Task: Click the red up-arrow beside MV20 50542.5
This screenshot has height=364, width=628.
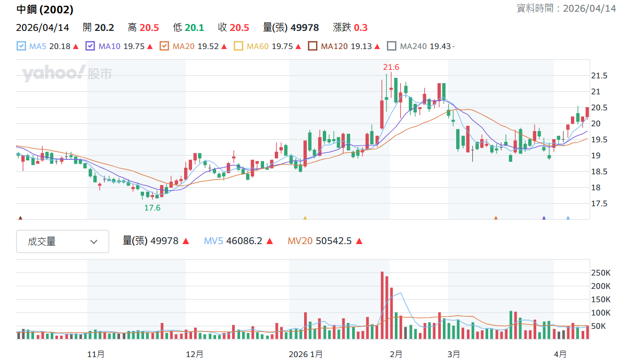Action: click(359, 241)
